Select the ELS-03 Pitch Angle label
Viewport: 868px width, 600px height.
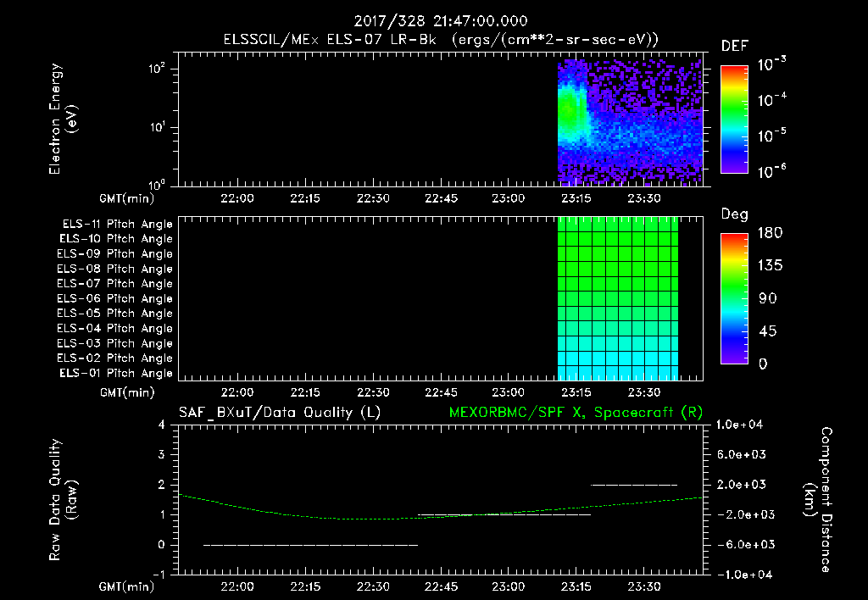pyautogui.click(x=114, y=344)
